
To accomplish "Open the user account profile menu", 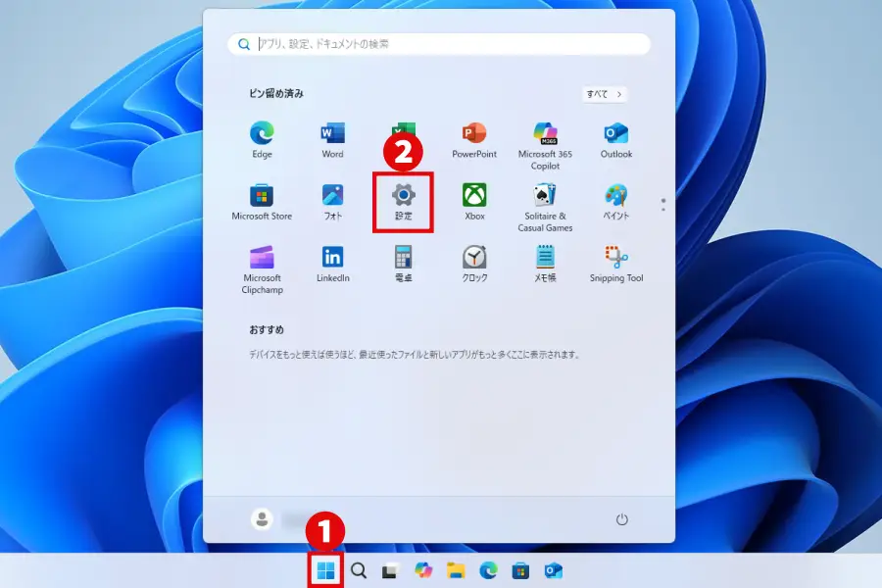I will 262,519.
